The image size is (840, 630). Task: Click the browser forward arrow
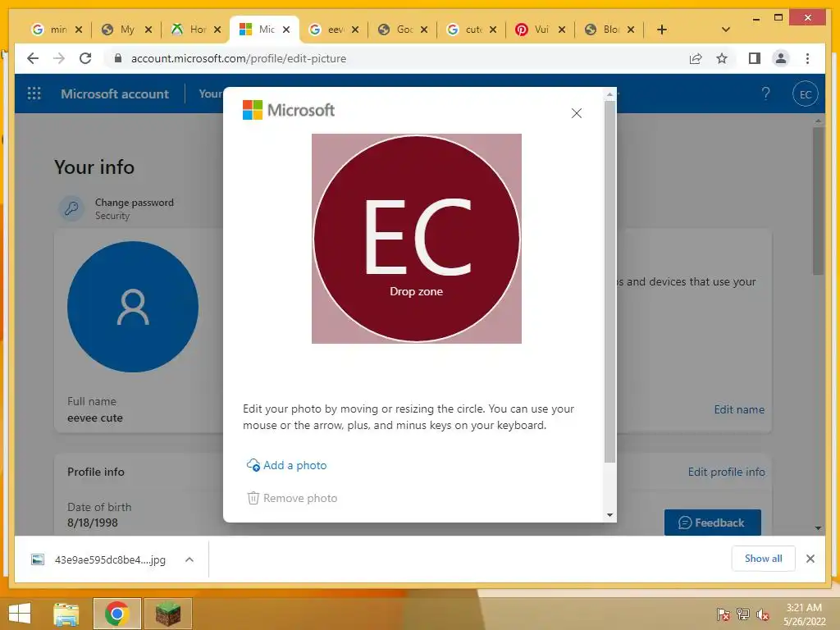click(59, 58)
